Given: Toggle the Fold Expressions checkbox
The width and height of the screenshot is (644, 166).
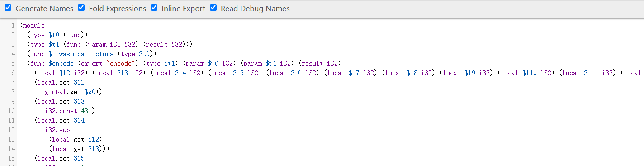Looking at the screenshot, I should (81, 8).
